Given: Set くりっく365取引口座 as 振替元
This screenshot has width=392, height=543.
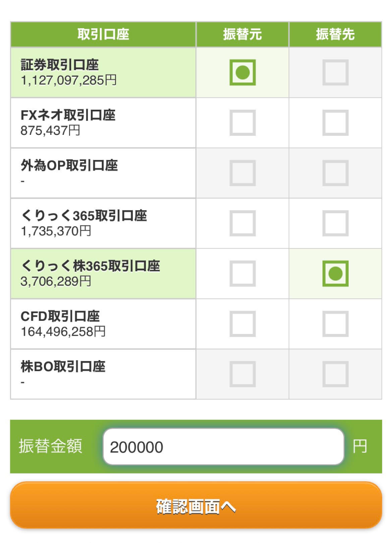Looking at the screenshot, I should click(x=243, y=223).
